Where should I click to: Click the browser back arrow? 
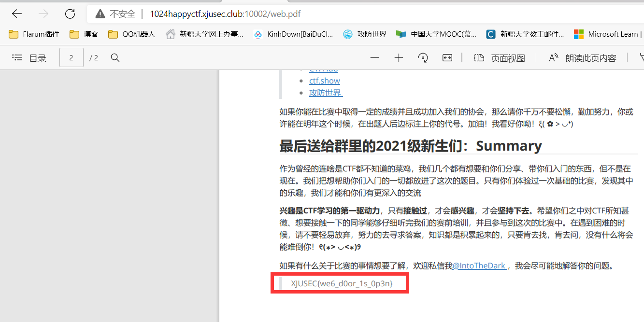17,14
